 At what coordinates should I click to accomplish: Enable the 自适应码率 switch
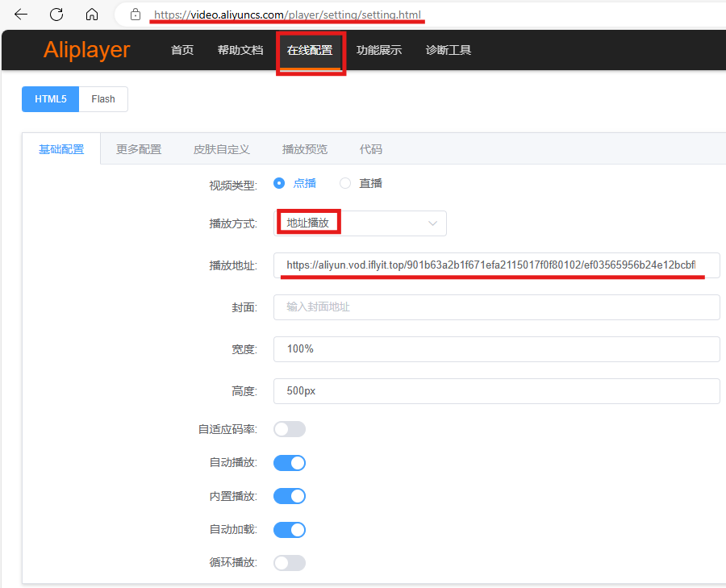[x=290, y=429]
